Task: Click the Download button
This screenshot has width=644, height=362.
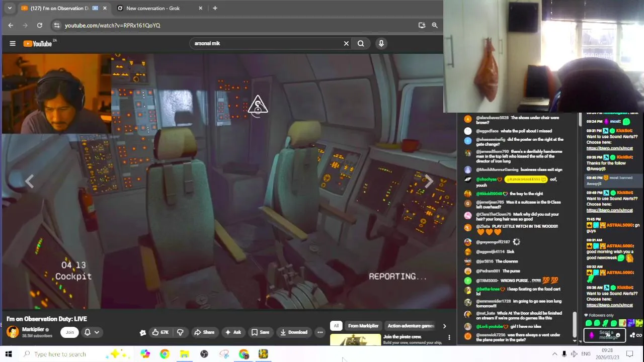Action: (x=294, y=332)
